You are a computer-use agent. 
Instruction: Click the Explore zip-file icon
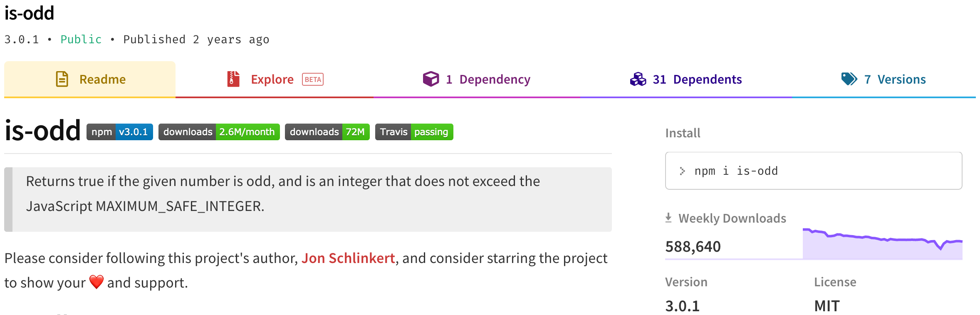(x=233, y=79)
